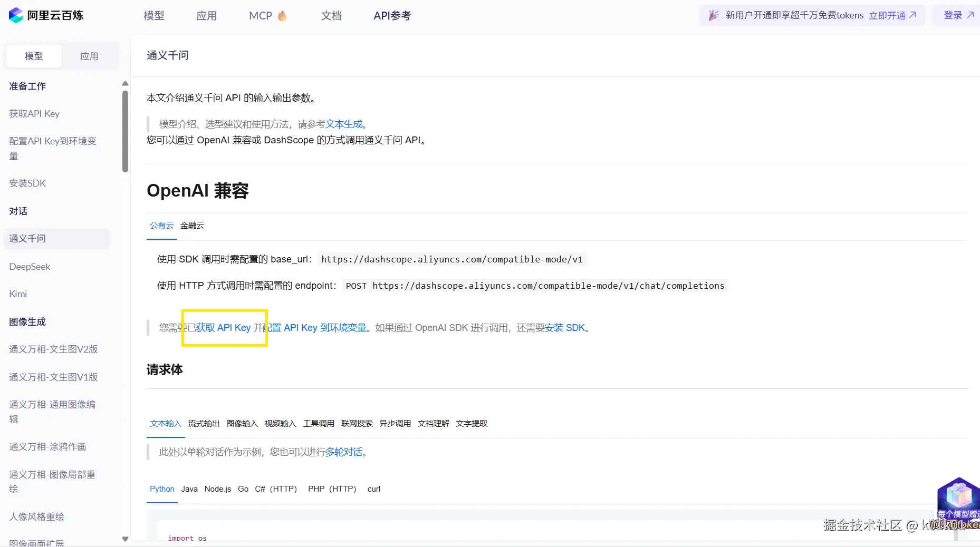Go to 文档 in the top navigation

[x=331, y=16]
